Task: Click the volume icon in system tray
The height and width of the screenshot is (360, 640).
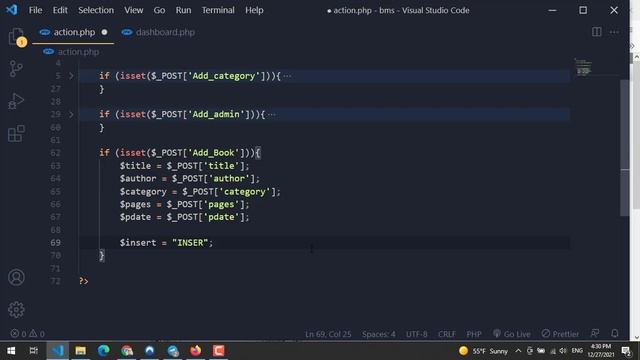Action: [563, 351]
